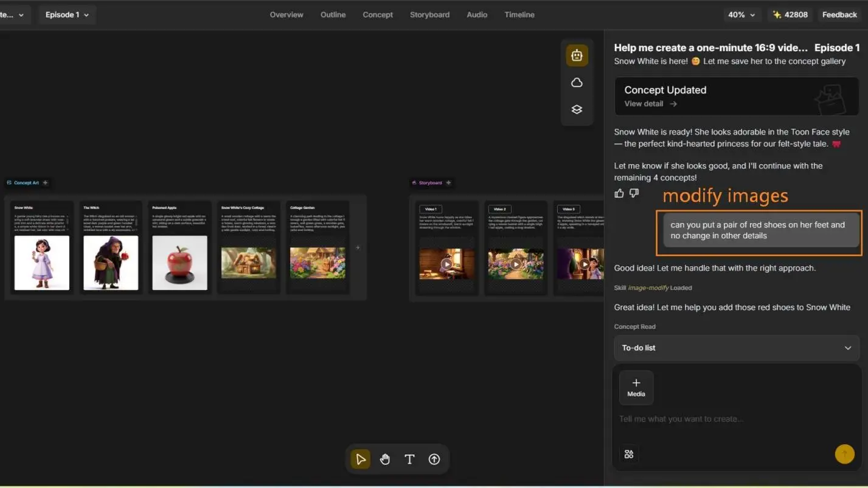Click the 'image-modify' skill name
The width and height of the screenshot is (868, 488).
coord(648,287)
